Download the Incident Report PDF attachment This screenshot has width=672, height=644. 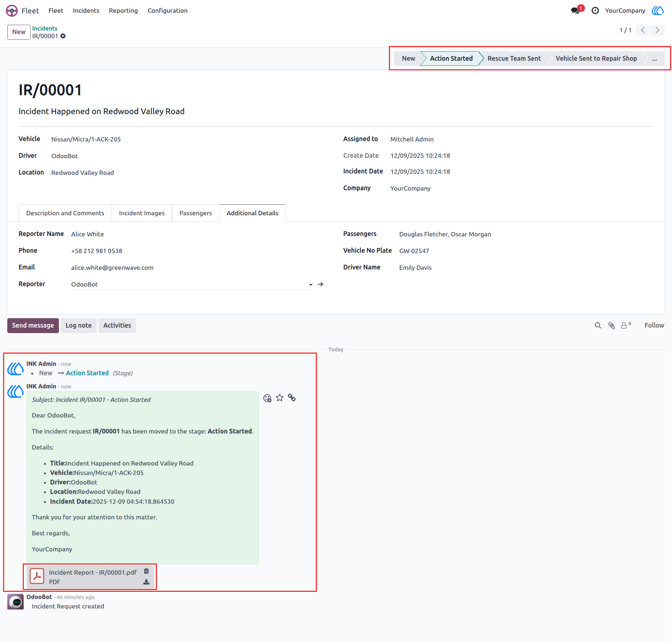[x=146, y=582]
